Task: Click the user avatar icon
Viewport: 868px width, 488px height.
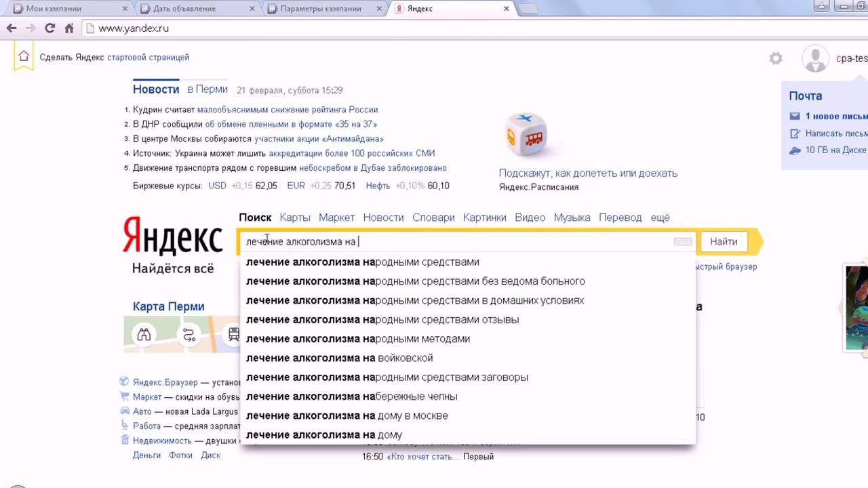Action: [815, 58]
